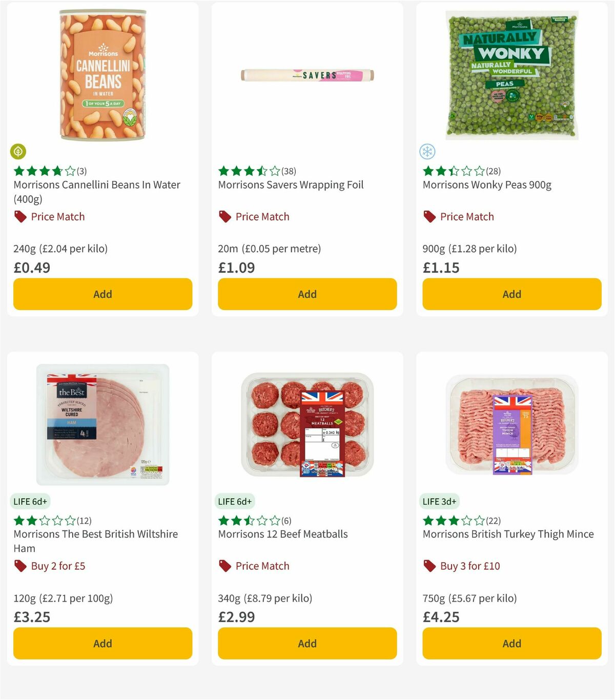Click the tag icon next to Buy 3 for £10
615x700 pixels.
tap(429, 566)
